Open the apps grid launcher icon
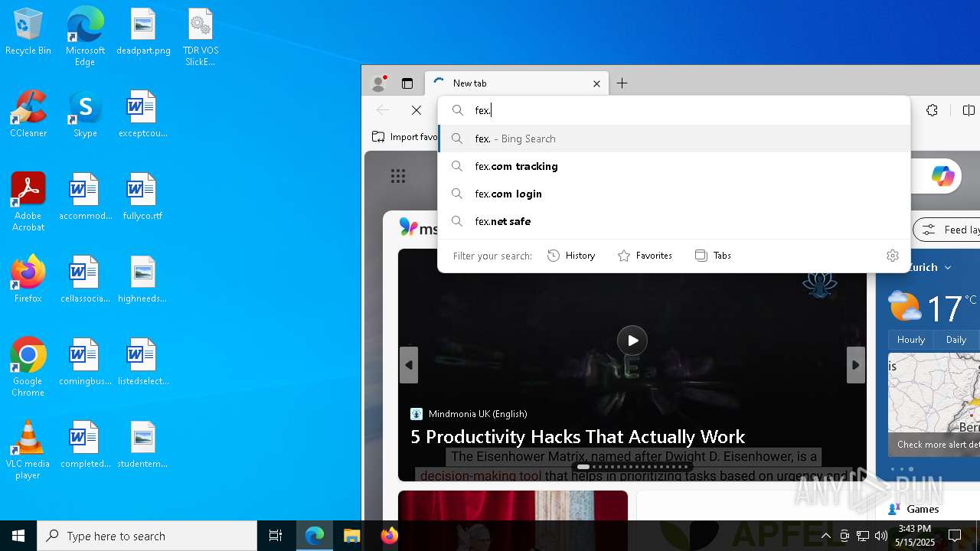Viewport: 980px width, 551px height. click(x=398, y=176)
